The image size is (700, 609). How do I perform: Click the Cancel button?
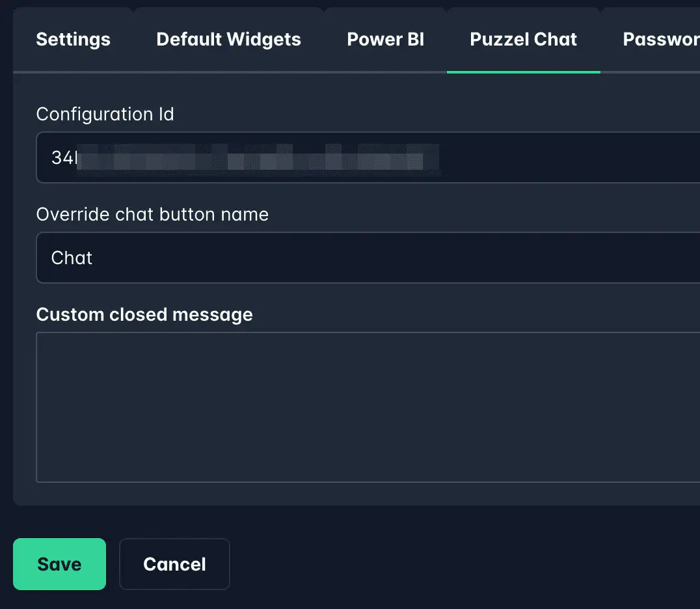tap(174, 564)
